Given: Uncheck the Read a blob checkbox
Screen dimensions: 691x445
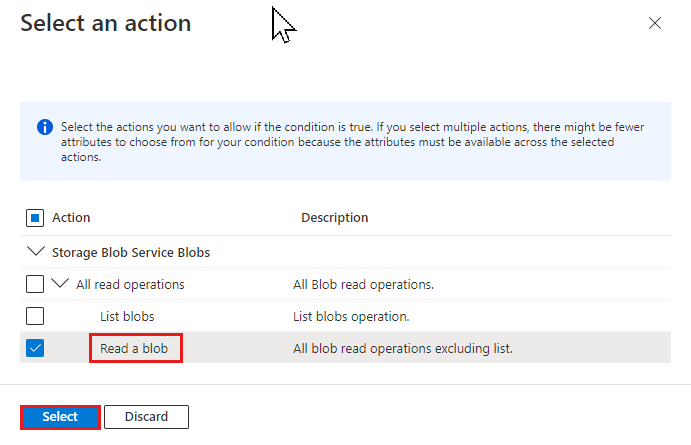Looking at the screenshot, I should (x=35, y=348).
